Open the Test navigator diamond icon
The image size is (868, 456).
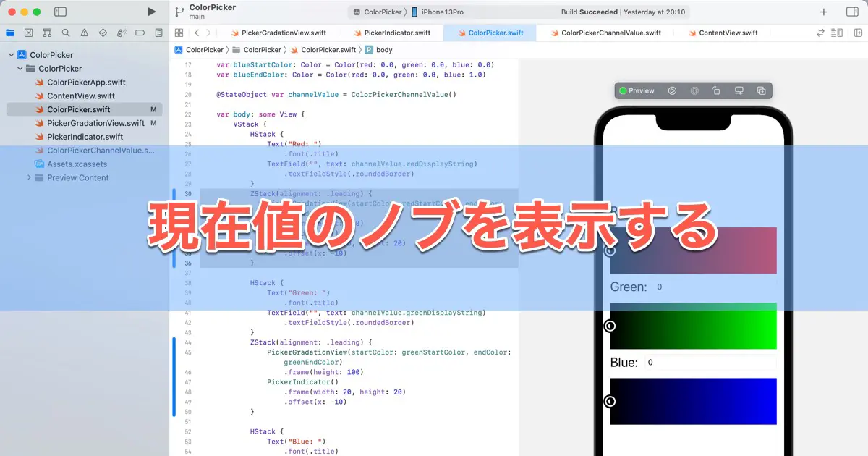[x=103, y=33]
